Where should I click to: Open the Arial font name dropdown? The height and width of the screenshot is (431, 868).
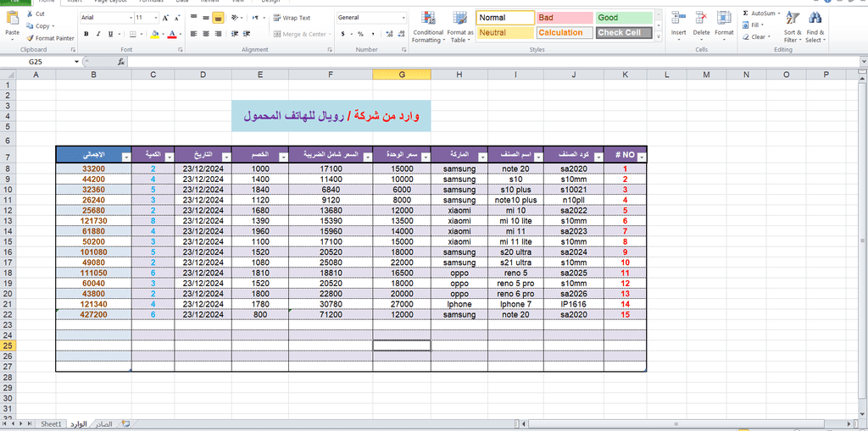coord(131,18)
